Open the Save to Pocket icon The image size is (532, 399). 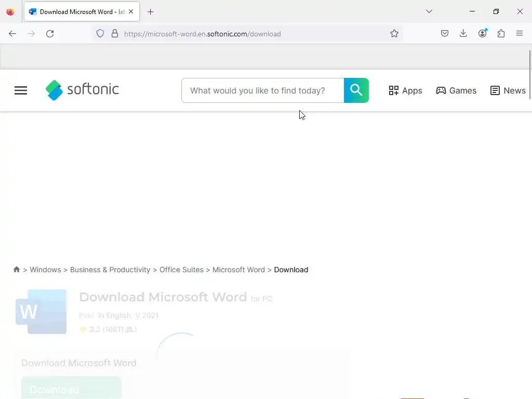click(445, 34)
